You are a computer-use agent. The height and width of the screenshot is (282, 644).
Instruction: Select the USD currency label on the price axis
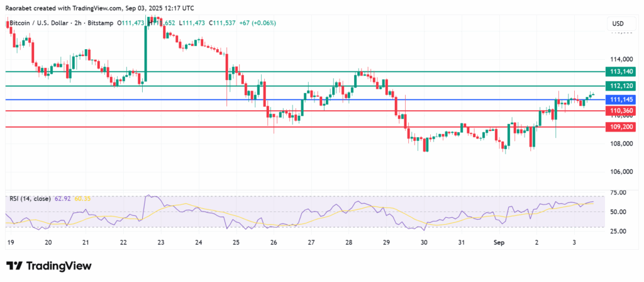[617, 24]
